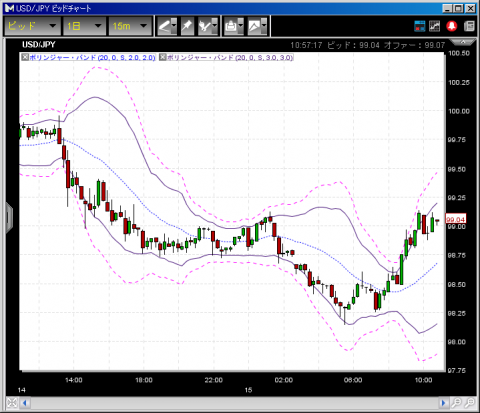480x413 pixels.
Task: Expand the chart type dropdown arrow
Action: pyautogui.click(x=264, y=26)
